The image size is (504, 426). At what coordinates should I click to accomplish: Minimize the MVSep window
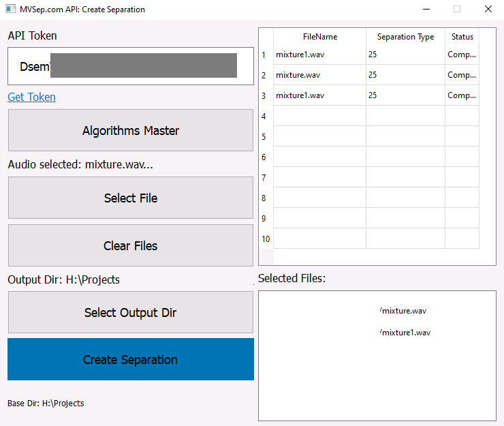[426, 10]
